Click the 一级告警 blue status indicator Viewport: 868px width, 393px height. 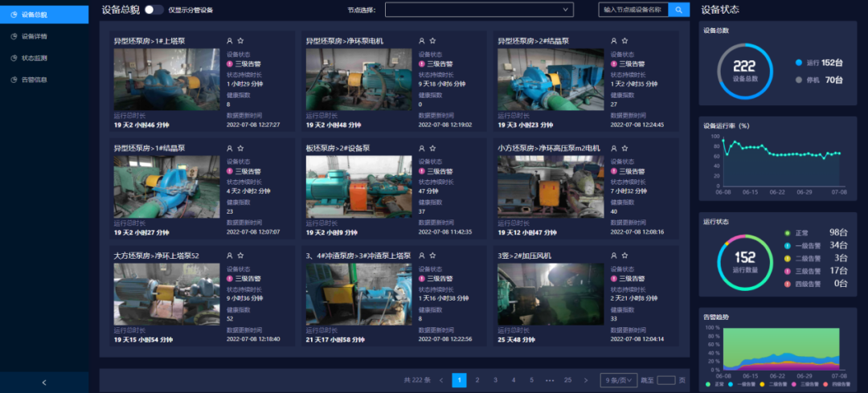788,244
